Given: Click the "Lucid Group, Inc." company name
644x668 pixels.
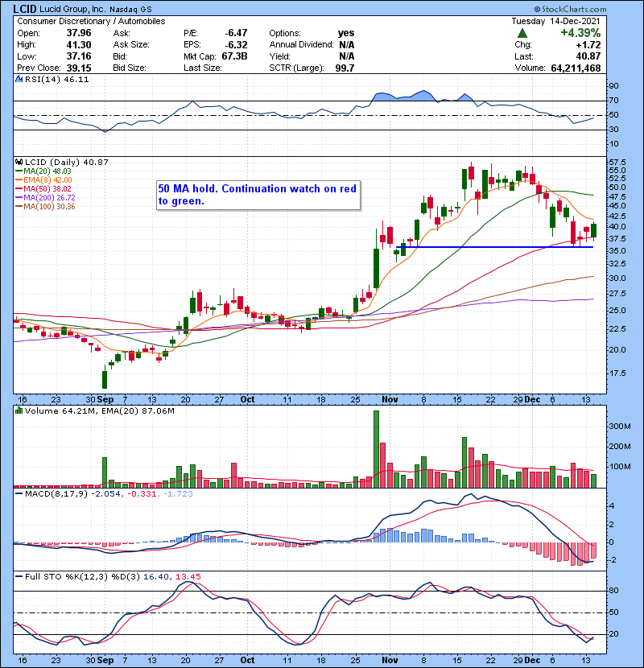Looking at the screenshot, I should [73, 9].
